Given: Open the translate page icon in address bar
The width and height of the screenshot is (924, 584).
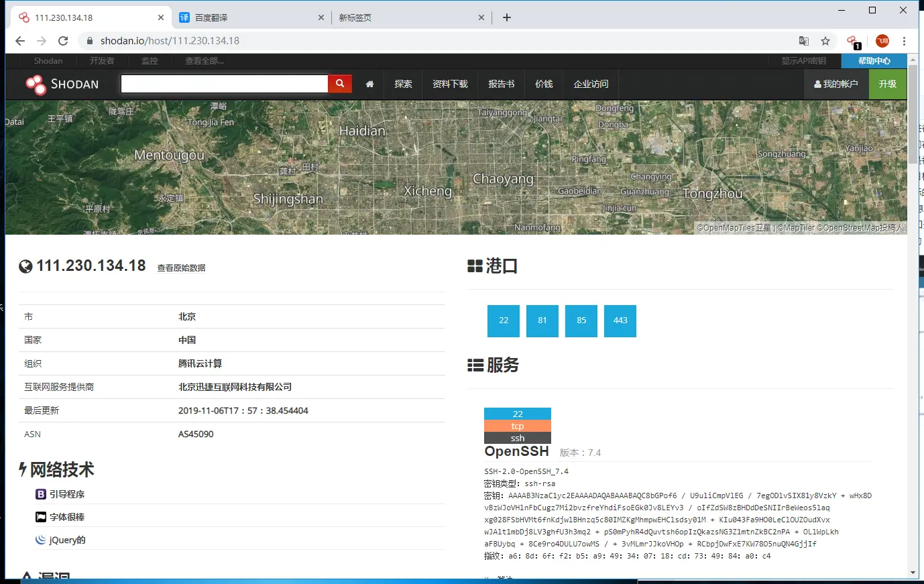Looking at the screenshot, I should coord(804,41).
